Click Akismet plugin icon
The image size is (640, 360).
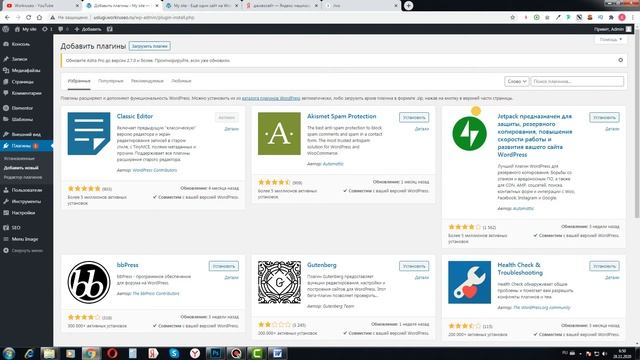click(x=279, y=133)
